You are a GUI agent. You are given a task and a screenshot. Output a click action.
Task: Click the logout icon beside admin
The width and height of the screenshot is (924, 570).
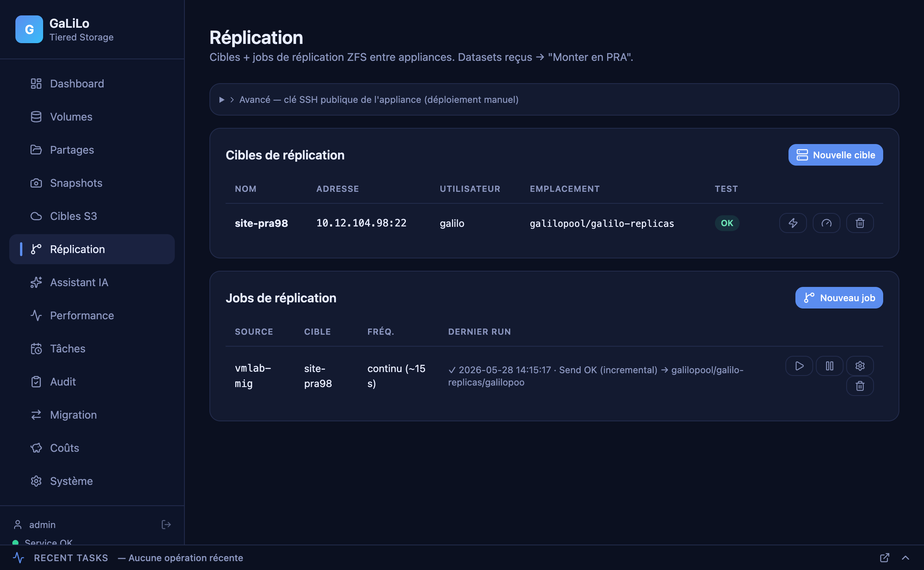(x=166, y=525)
